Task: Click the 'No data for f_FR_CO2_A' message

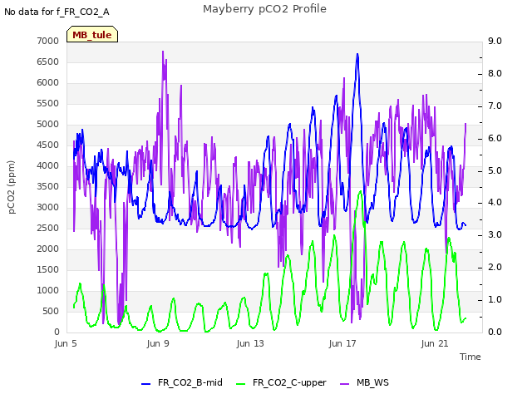Action: [57, 12]
